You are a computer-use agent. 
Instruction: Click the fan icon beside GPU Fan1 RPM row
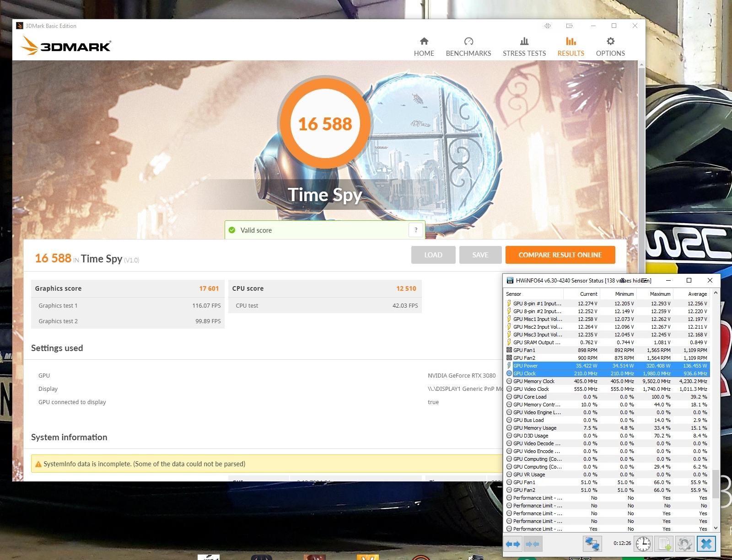(x=509, y=350)
